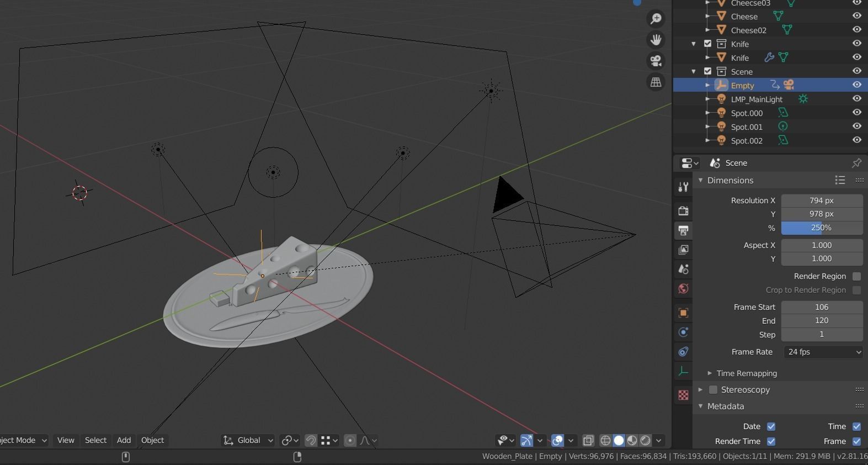Toggle show overlays button
The height and width of the screenshot is (465, 868).
(x=557, y=440)
